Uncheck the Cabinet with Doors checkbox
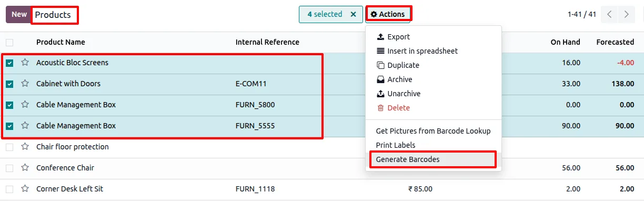Viewport: 644px width, 202px height. (9, 84)
